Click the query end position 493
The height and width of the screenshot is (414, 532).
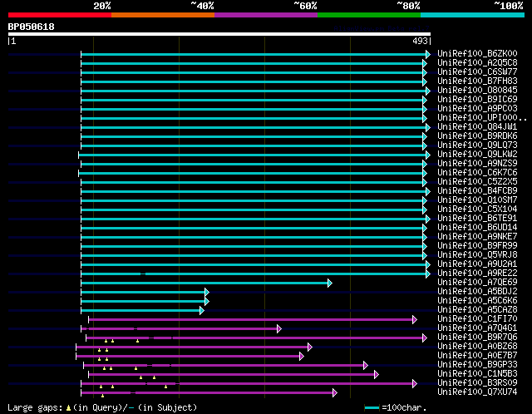[x=420, y=41]
